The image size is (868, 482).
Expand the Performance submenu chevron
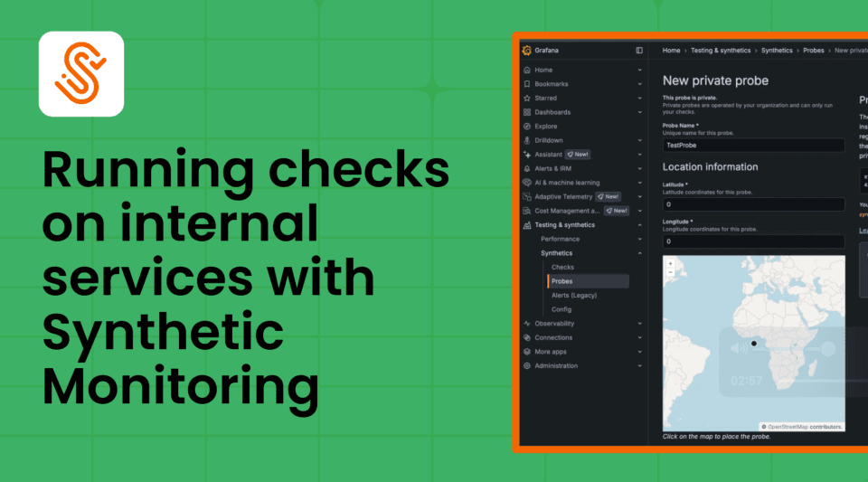[640, 239]
